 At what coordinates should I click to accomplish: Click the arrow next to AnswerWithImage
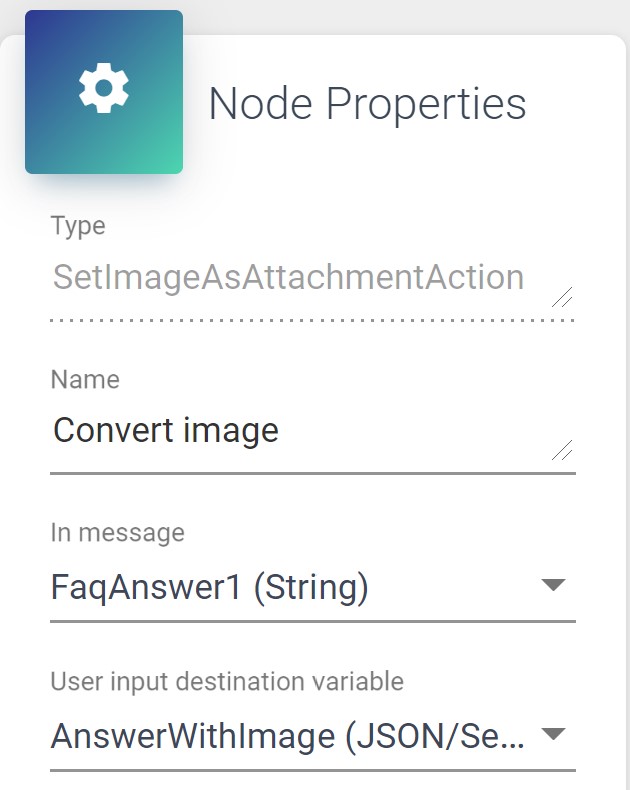tap(553, 736)
